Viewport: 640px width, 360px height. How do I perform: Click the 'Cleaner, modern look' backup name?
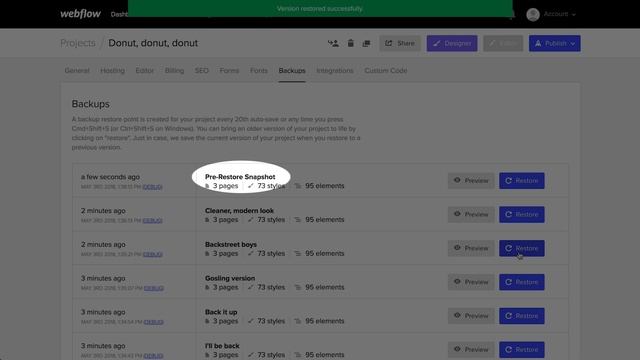pyautogui.click(x=239, y=211)
